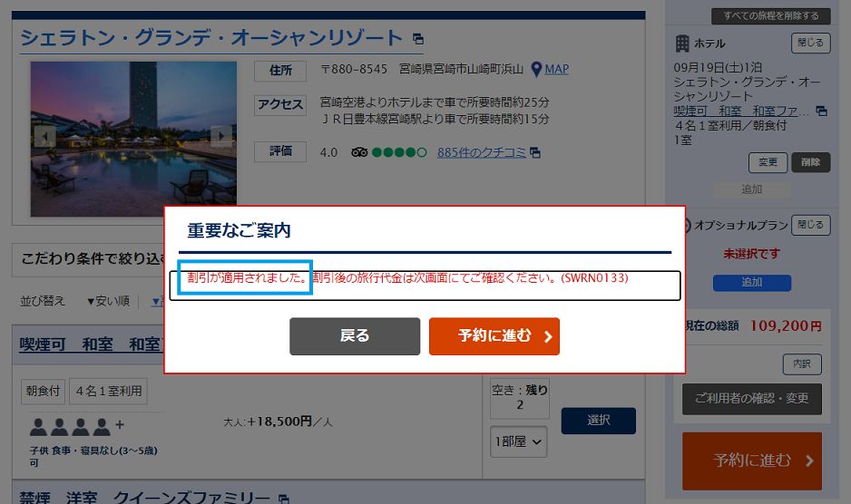Click the new-window icon beside the sidebar room link
Screen dimensions: 851x504
point(822,111)
